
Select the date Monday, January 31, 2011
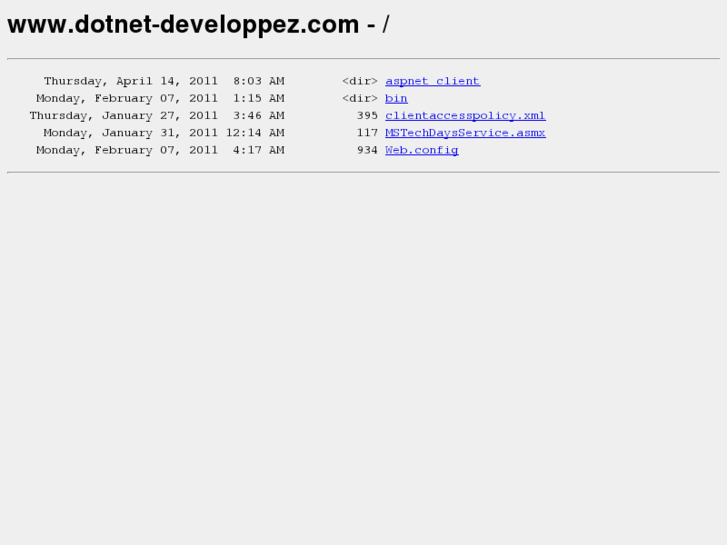click(x=131, y=133)
